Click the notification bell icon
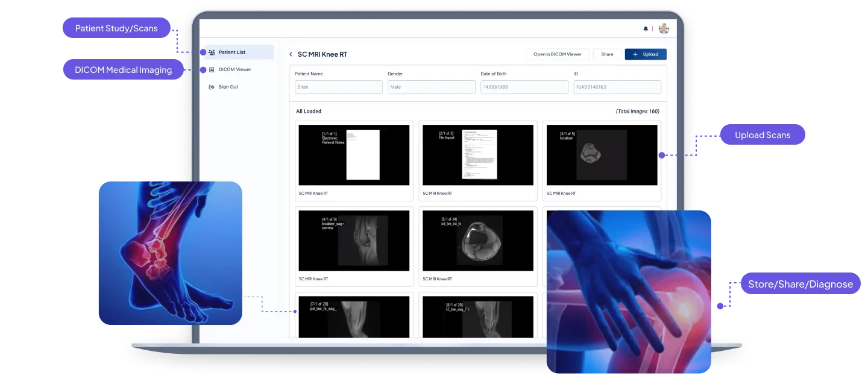Image resolution: width=868 pixels, height=378 pixels. click(x=646, y=28)
